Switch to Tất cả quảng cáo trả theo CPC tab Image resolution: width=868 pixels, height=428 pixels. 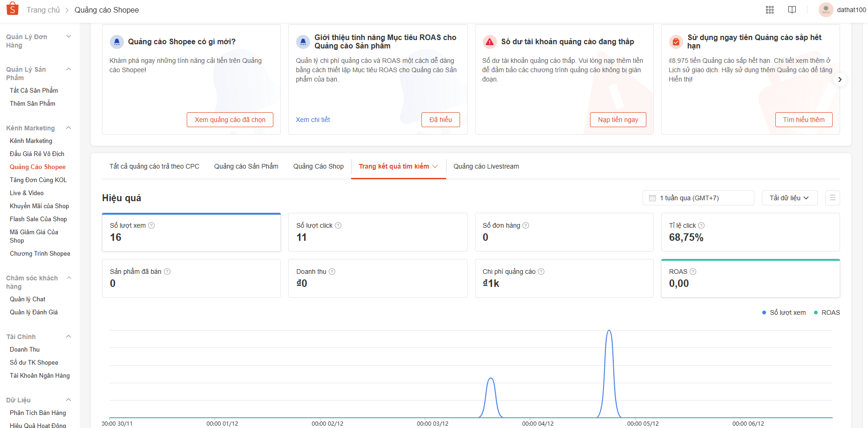pos(154,166)
